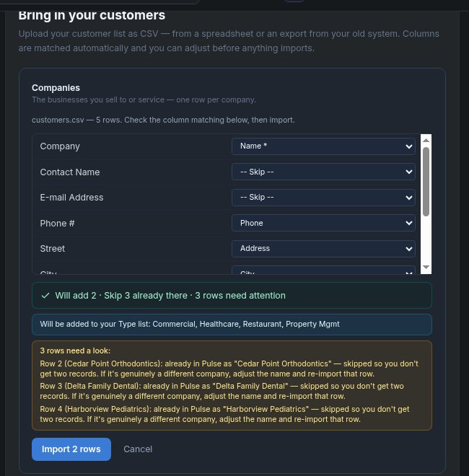Click the 'Companies' section heading
Screen dimensions: 469x476
pyautogui.click(x=56, y=88)
